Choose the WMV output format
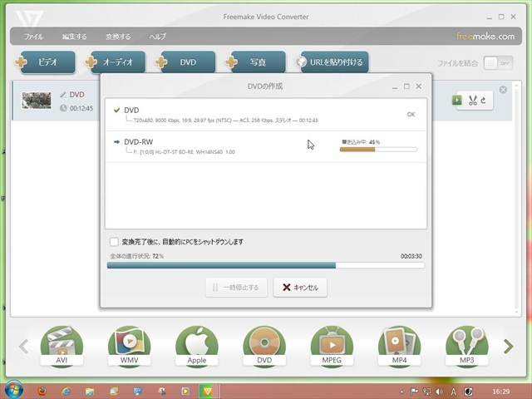The height and width of the screenshot is (399, 532). [130, 345]
